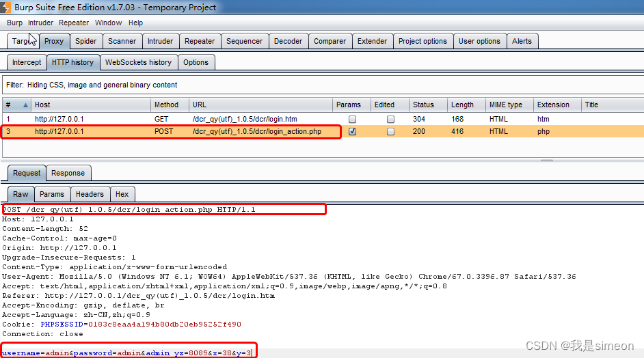
Task: Open the Burp menu
Action: click(x=14, y=23)
